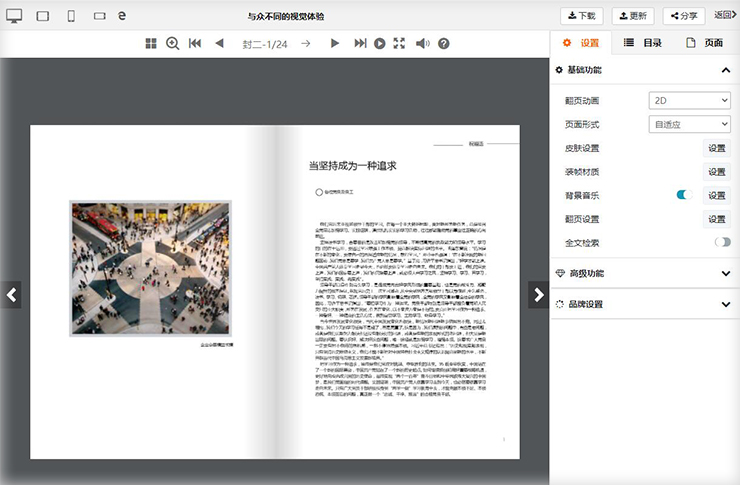Image resolution: width=740 pixels, height=485 pixels.
Task: Open the 翻页动画 dropdown
Action: 690,101
